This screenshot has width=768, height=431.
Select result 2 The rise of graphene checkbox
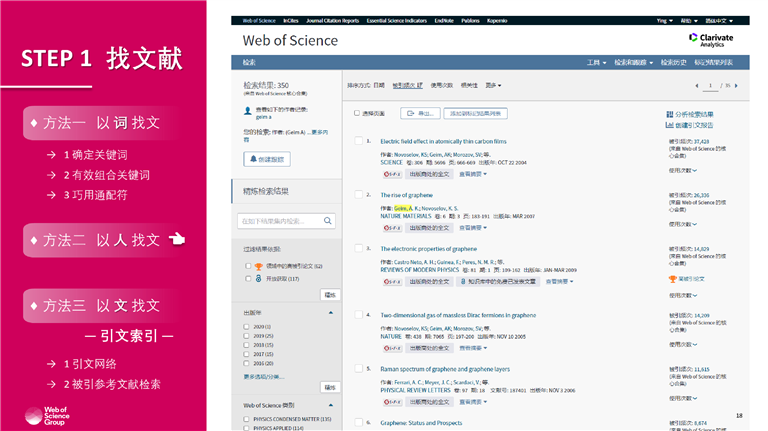click(359, 194)
